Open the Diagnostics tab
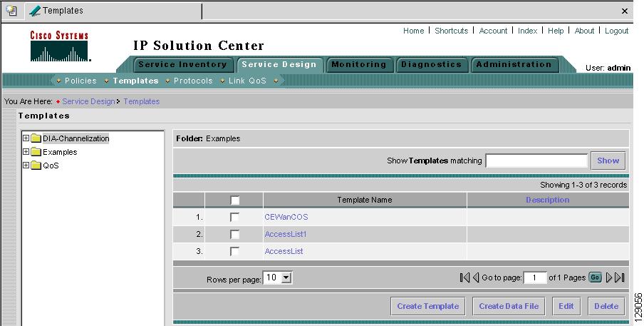Screen dimensions: 644x326 (431, 64)
